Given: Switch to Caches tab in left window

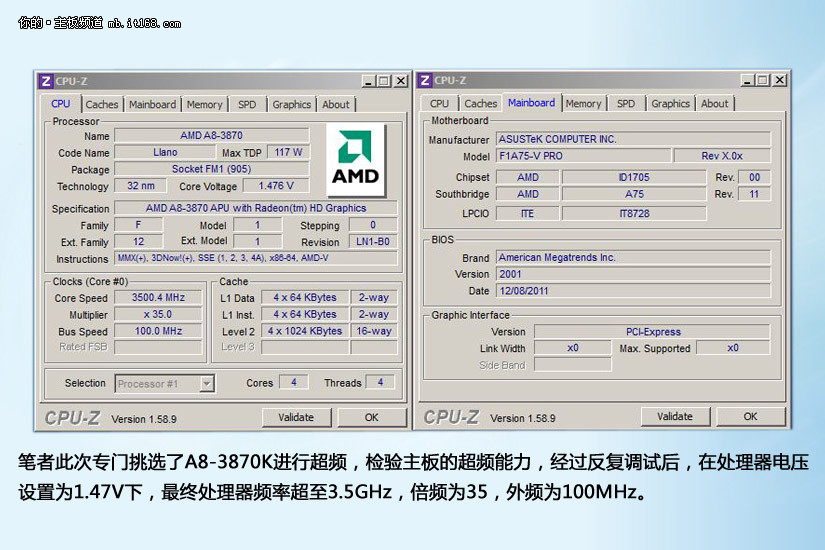Looking at the screenshot, I should 101,104.
